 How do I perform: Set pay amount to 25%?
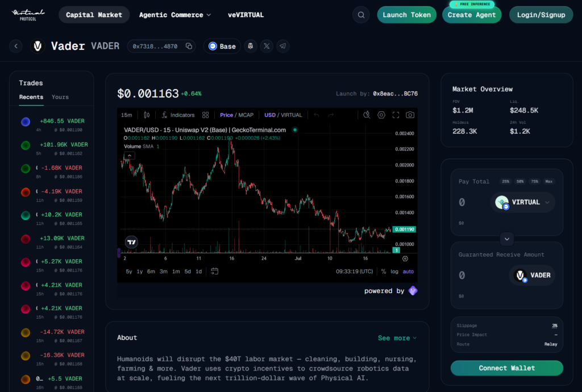505,181
